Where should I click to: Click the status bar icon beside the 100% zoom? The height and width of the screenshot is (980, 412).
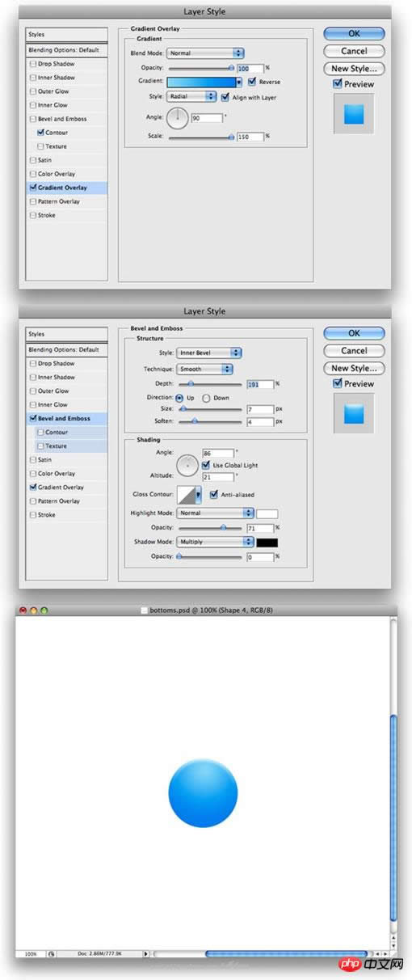(x=51, y=954)
